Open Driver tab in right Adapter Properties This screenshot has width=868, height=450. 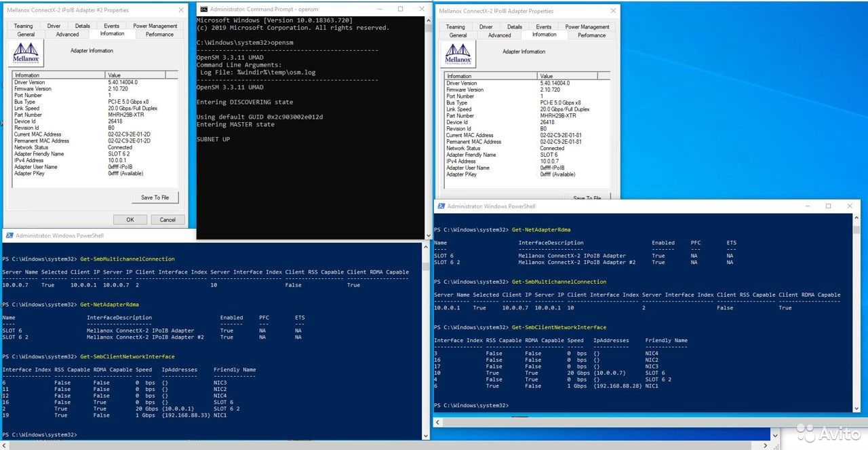486,27
